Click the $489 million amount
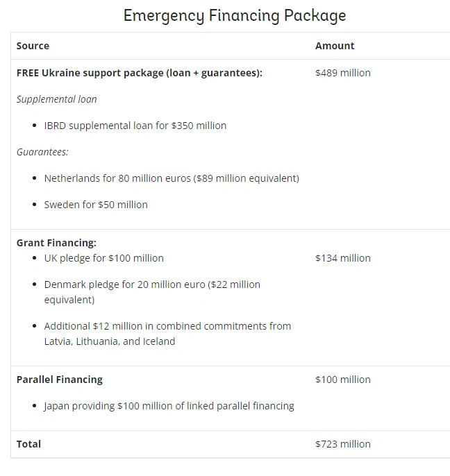The width and height of the screenshot is (450, 476). 343,73
